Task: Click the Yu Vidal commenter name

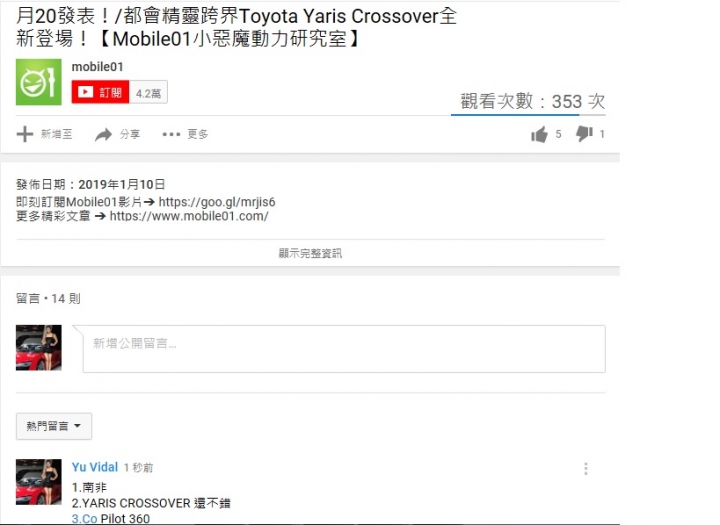Action: coord(95,467)
